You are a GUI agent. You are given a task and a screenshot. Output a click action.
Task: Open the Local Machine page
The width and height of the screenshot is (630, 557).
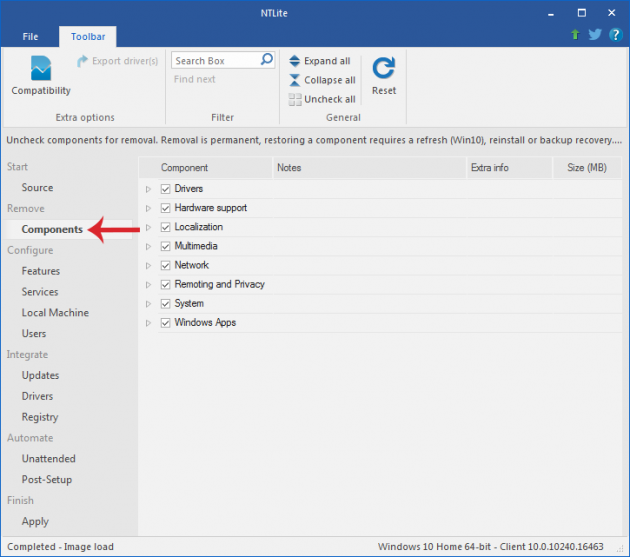(x=55, y=313)
